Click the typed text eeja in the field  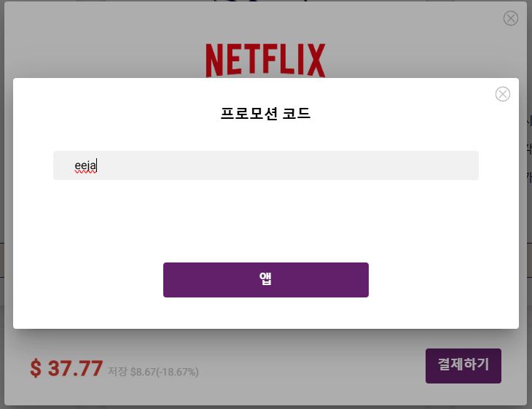coord(85,166)
